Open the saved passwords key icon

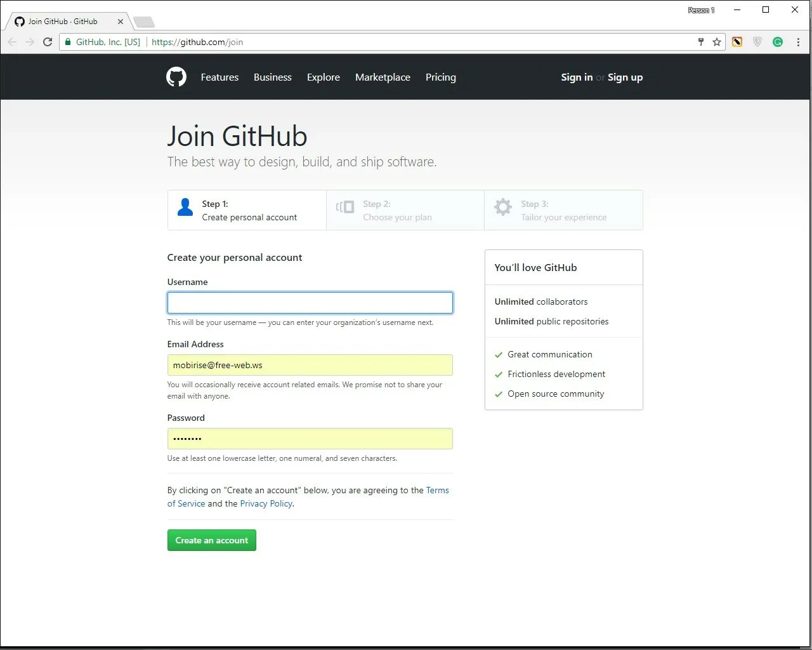pyautogui.click(x=701, y=42)
